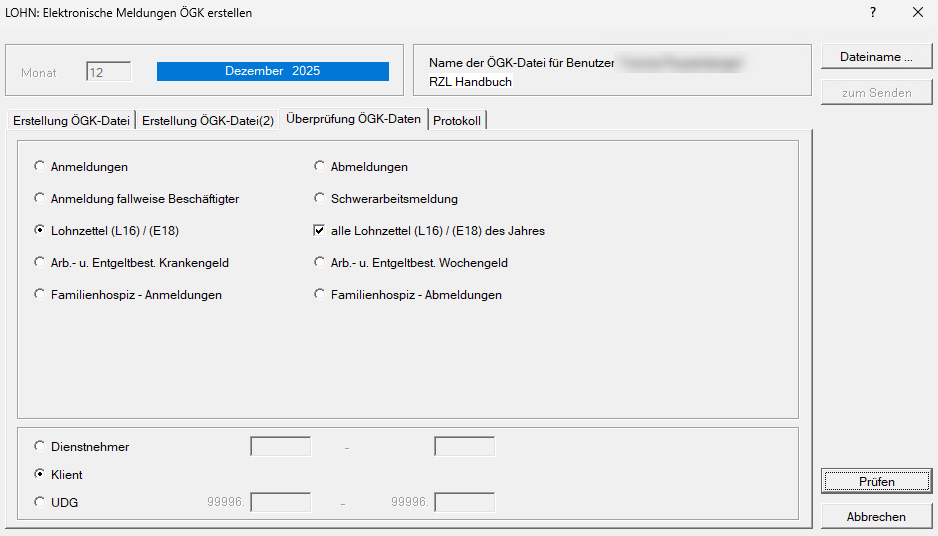
Task: Select Schwerarbeitsmeldung radio button
Action: coord(320,199)
